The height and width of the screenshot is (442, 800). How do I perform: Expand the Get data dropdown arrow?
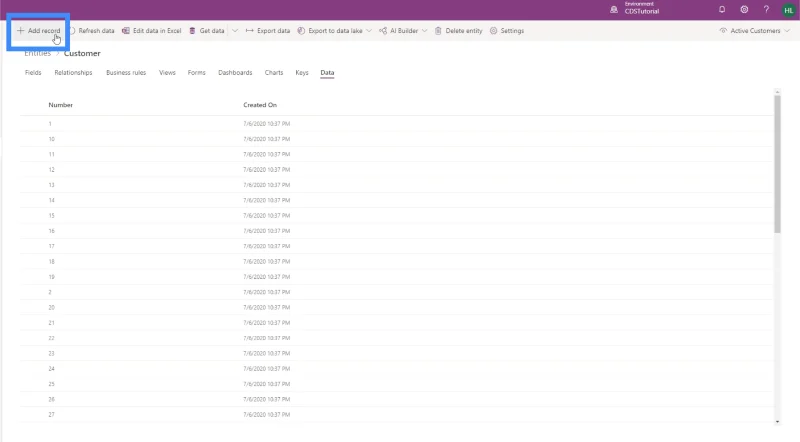click(235, 31)
